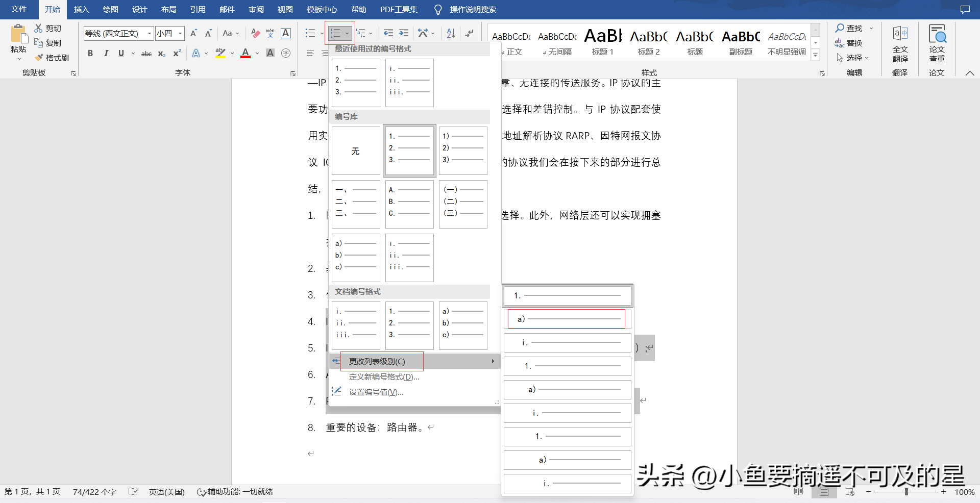
Task: Click the enclosed character (字) icon
Action: tap(286, 53)
